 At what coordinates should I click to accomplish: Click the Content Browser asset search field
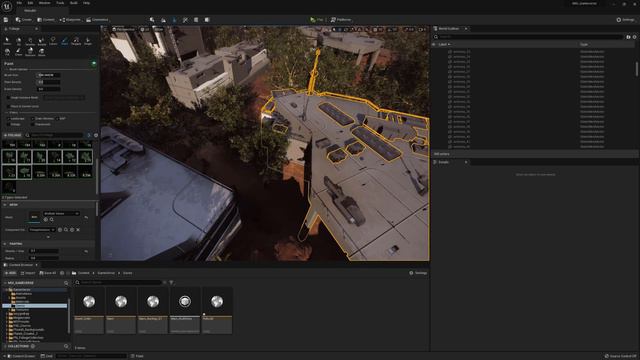coord(118,282)
